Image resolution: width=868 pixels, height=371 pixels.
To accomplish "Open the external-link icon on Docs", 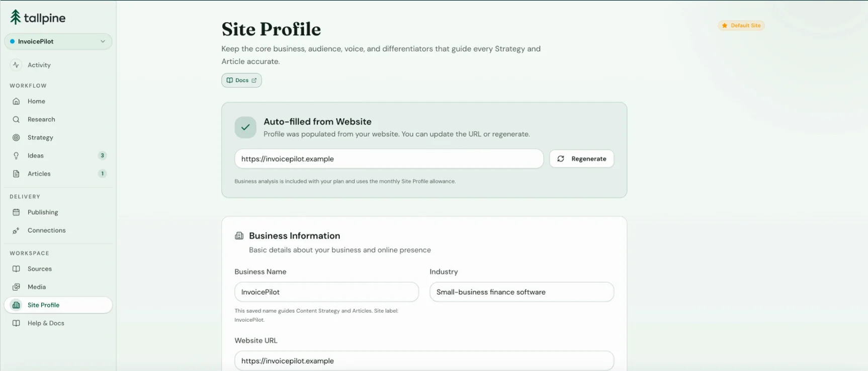I will [254, 80].
